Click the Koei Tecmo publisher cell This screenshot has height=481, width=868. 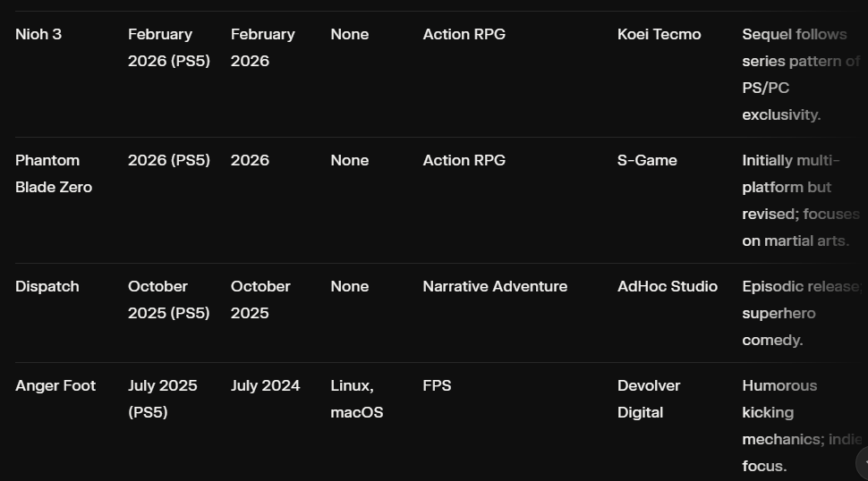(659, 35)
